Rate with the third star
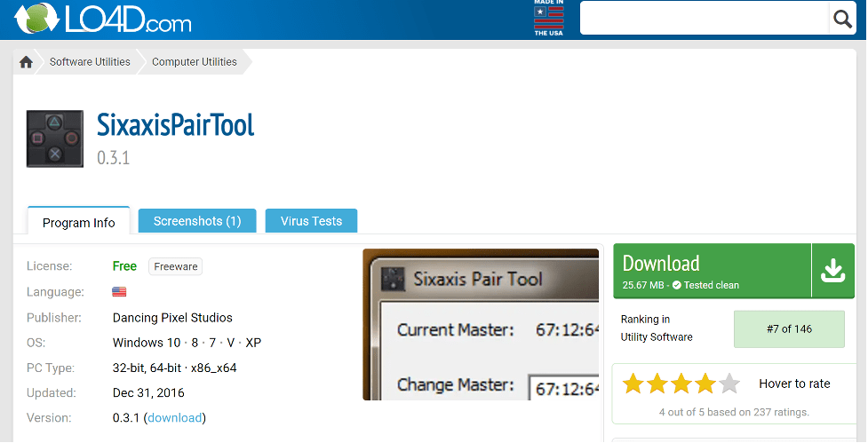 681,384
